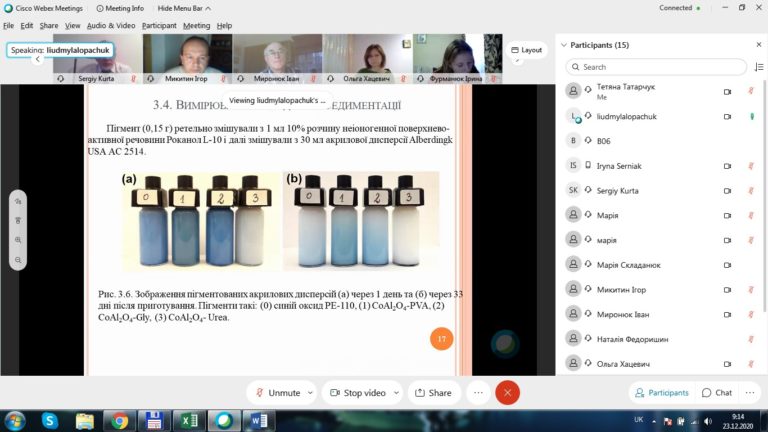The image size is (768, 432).
Task: Close the Participants panel
Action: point(759,45)
